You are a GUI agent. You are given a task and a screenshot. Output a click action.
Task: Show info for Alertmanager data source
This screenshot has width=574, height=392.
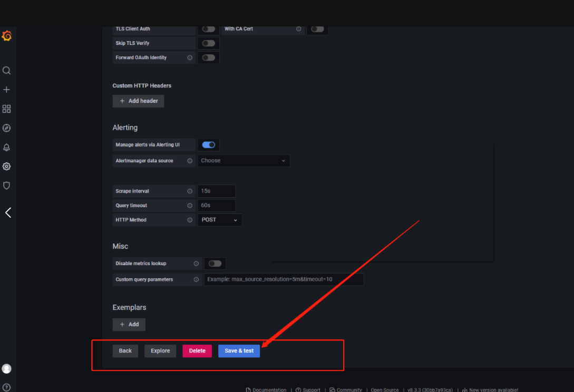pyautogui.click(x=190, y=161)
